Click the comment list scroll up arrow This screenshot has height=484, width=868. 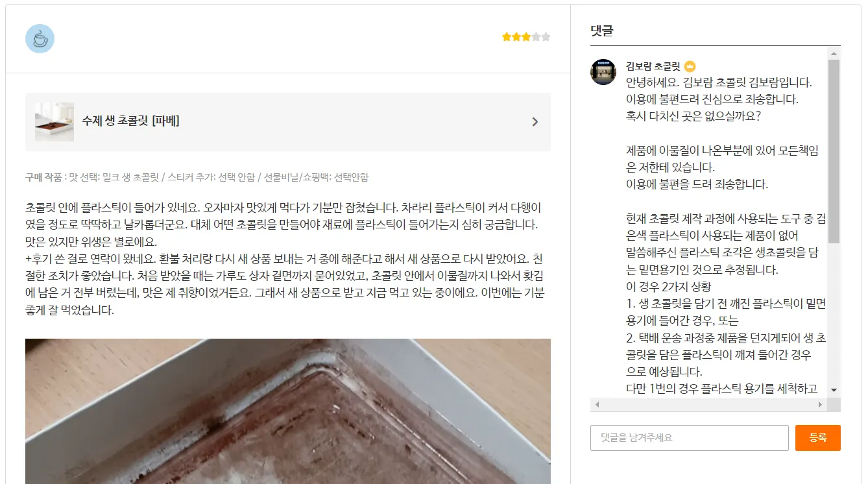click(x=834, y=53)
